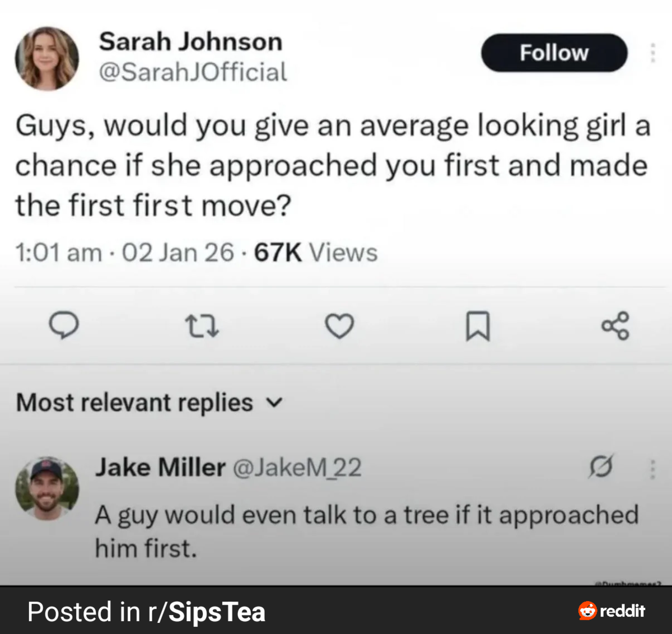
Task: Click the Jake Miller display name
Action: tap(160, 467)
